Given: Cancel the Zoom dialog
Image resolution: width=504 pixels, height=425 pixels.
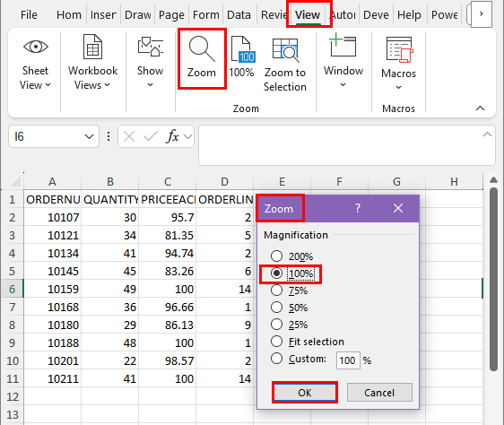Looking at the screenshot, I should pyautogui.click(x=379, y=393).
